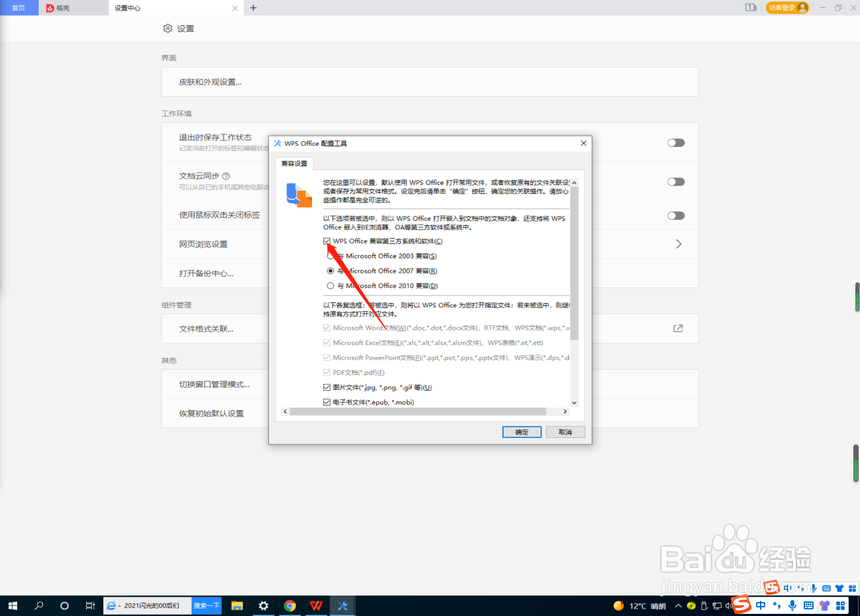
Task: Switch to the 首页 tab
Action: point(19,8)
